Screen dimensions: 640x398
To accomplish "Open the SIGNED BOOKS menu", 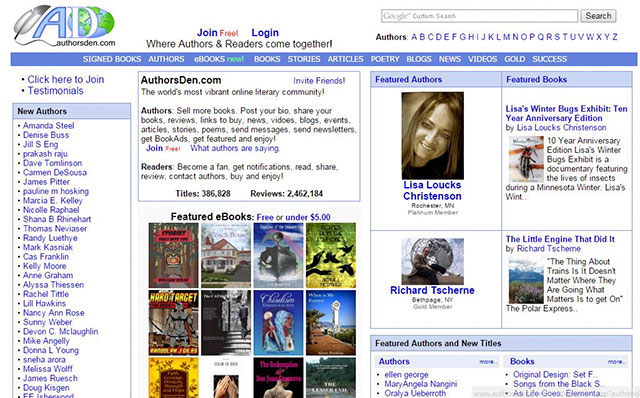I will [112, 59].
